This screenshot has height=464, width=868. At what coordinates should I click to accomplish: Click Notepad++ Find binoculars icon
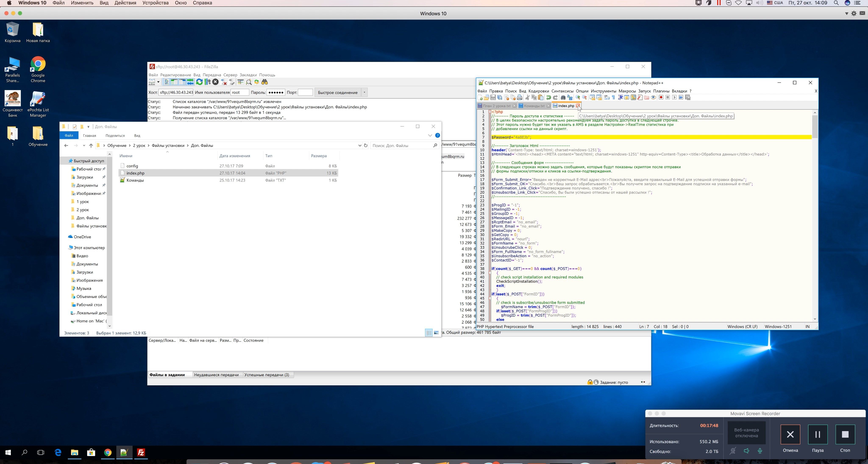(563, 98)
